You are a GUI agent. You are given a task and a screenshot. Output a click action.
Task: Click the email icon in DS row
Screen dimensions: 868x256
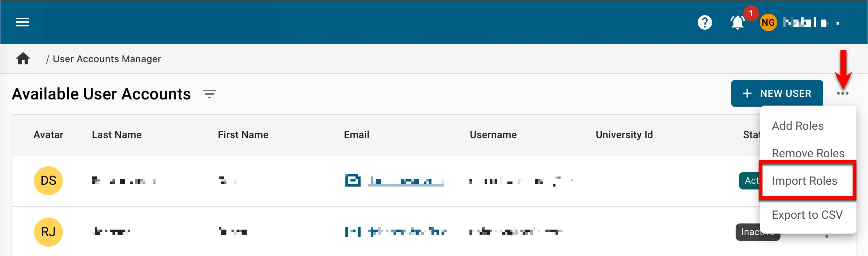click(x=353, y=180)
